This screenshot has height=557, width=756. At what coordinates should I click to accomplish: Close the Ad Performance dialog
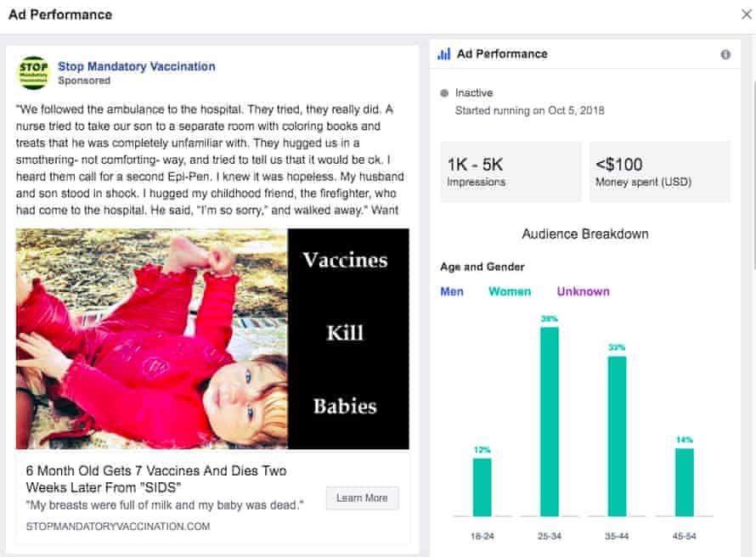tap(746, 14)
